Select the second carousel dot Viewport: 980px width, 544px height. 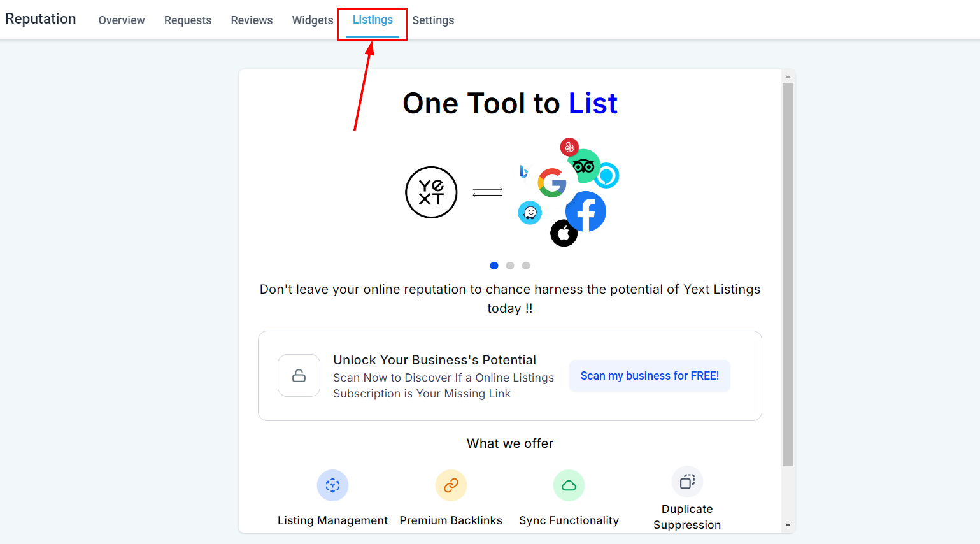point(510,266)
